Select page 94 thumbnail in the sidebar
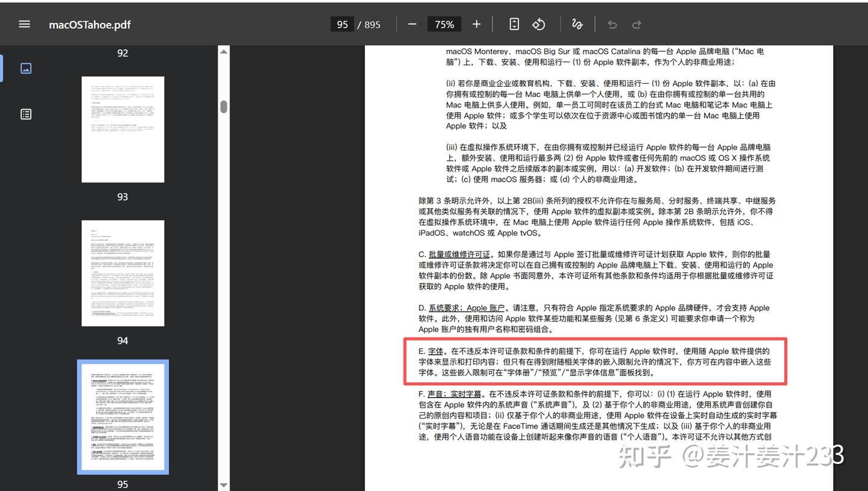Screen dimensions: 868x491 [122, 273]
